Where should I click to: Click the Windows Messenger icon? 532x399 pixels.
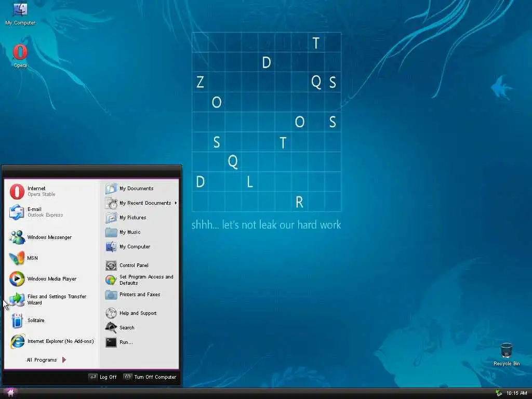(x=17, y=237)
